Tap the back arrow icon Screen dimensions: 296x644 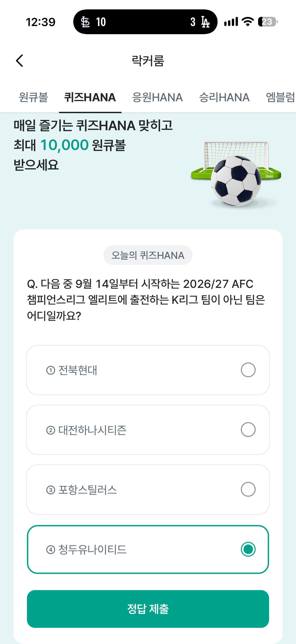20,61
